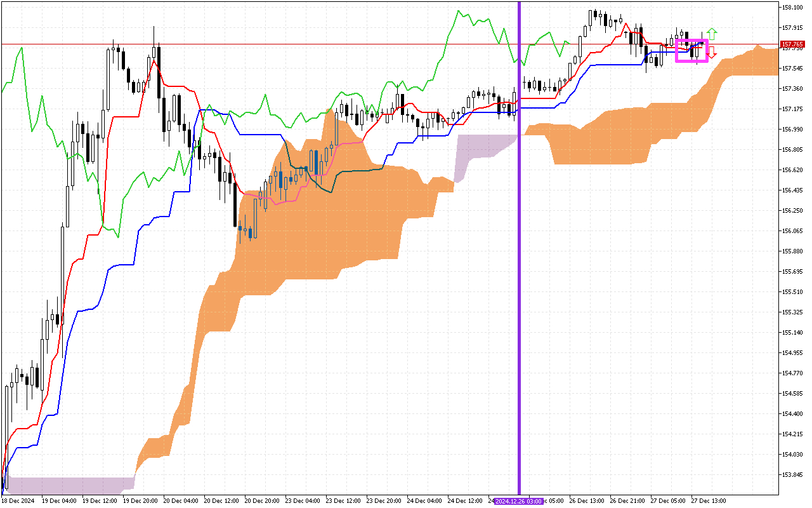
Task: Click the 19 Dec 12:00 time axis label
Action: click(x=100, y=501)
